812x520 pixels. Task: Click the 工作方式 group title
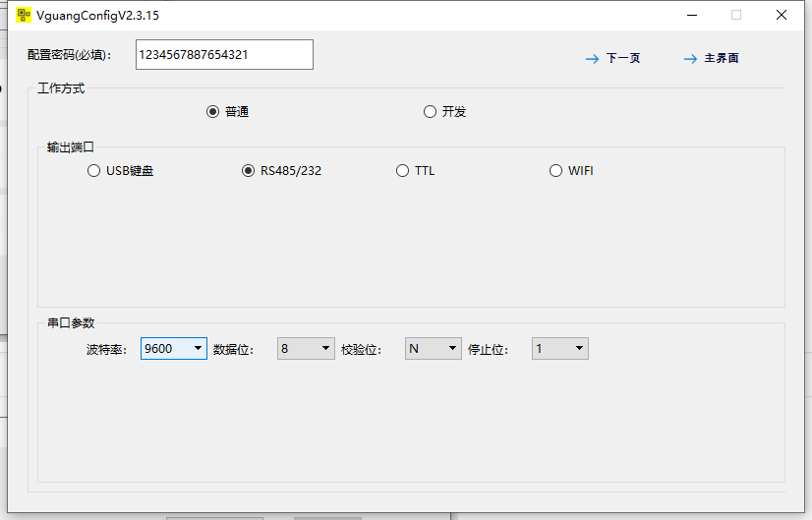click(61, 88)
